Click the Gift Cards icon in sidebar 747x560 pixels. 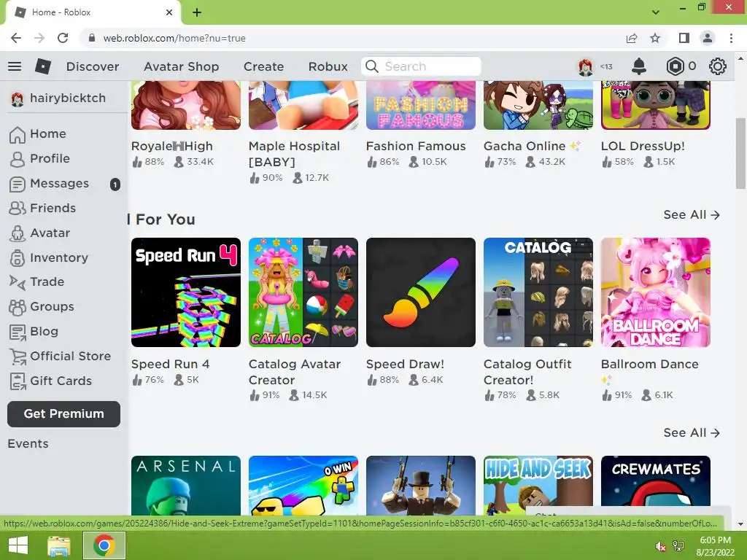pos(18,381)
